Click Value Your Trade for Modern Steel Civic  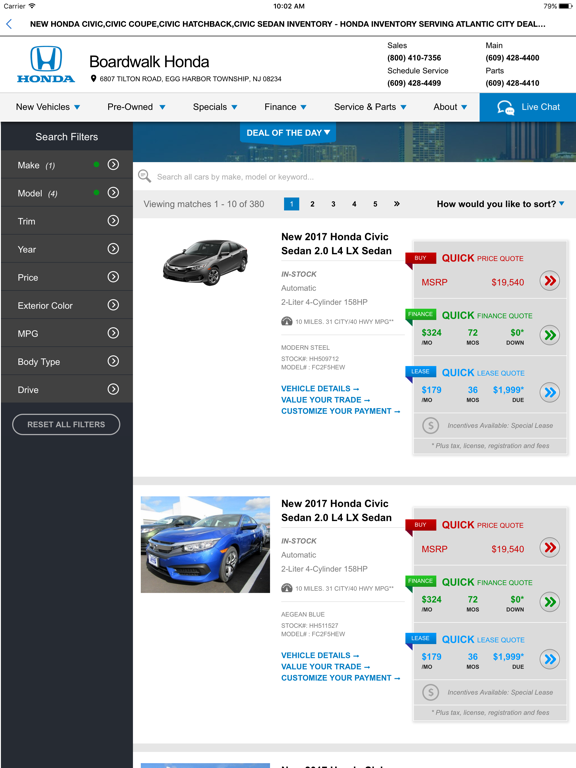[x=325, y=400]
